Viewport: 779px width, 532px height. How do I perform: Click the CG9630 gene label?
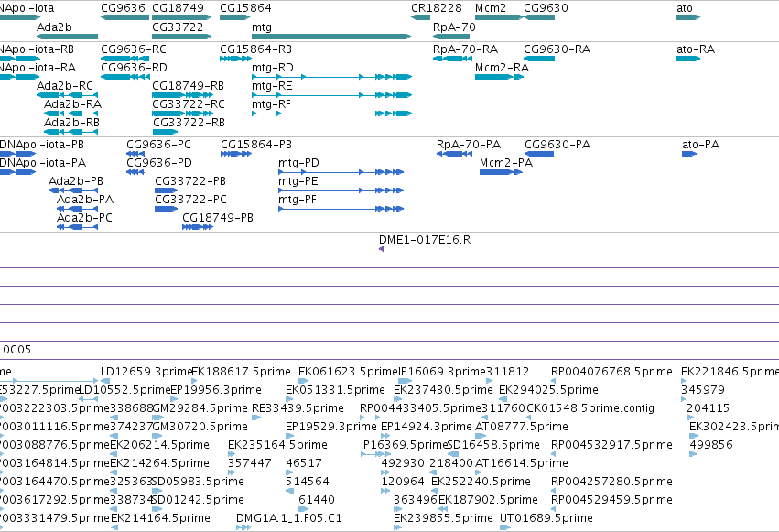coord(546,8)
